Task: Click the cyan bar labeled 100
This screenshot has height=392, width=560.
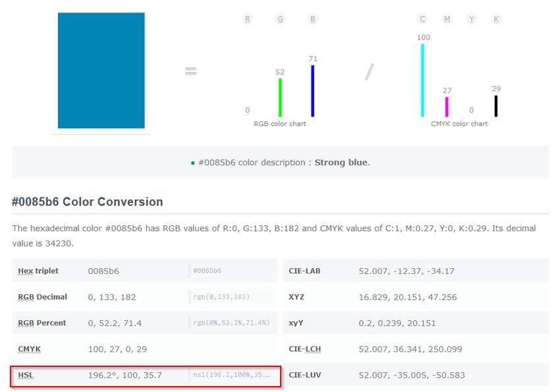Action: pyautogui.click(x=422, y=80)
